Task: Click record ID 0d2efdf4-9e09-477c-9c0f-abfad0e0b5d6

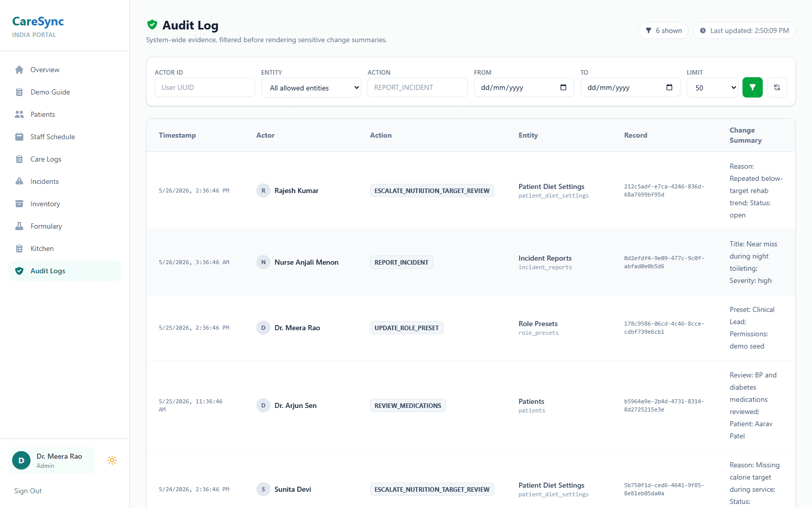Action: click(x=664, y=262)
